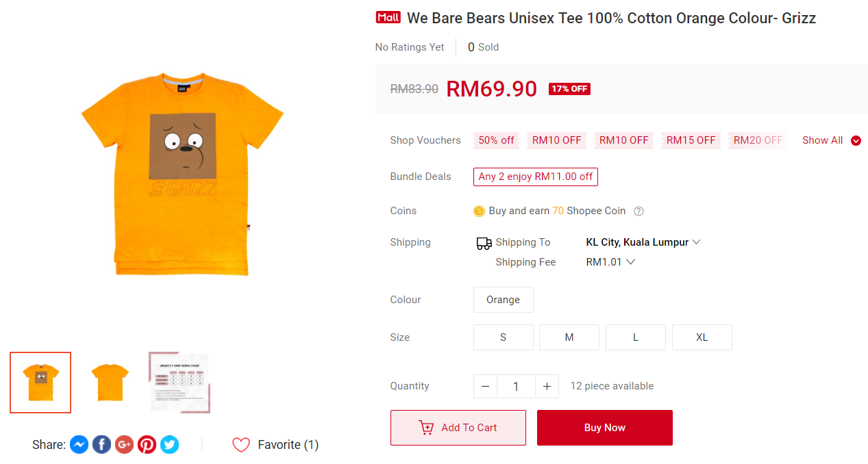
Task: Share product on Google Plus icon
Action: point(124,445)
